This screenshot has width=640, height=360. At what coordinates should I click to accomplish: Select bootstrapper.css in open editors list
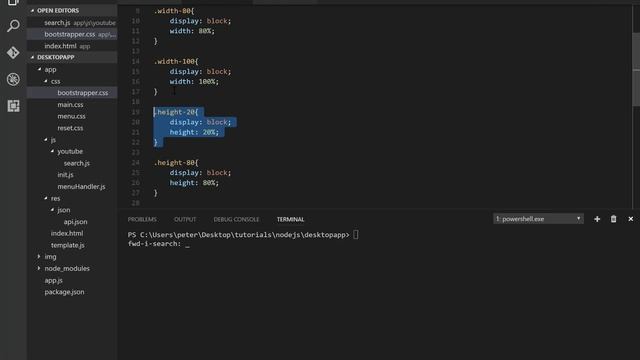pos(72,34)
